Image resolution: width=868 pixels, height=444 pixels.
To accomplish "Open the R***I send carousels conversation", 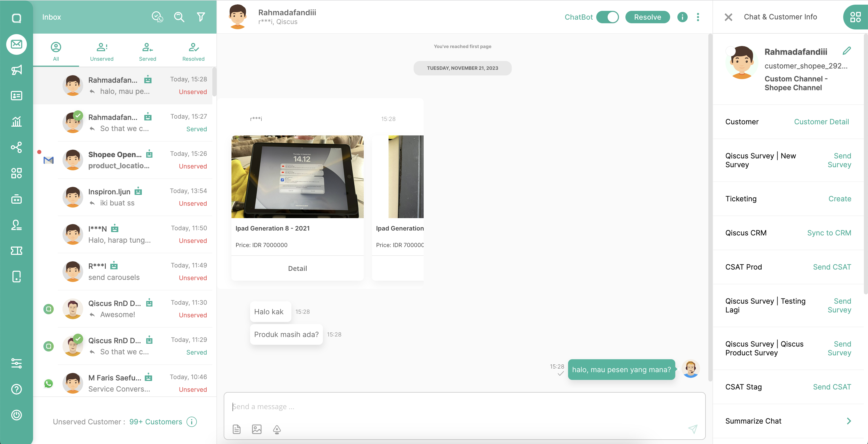I will coord(123,271).
